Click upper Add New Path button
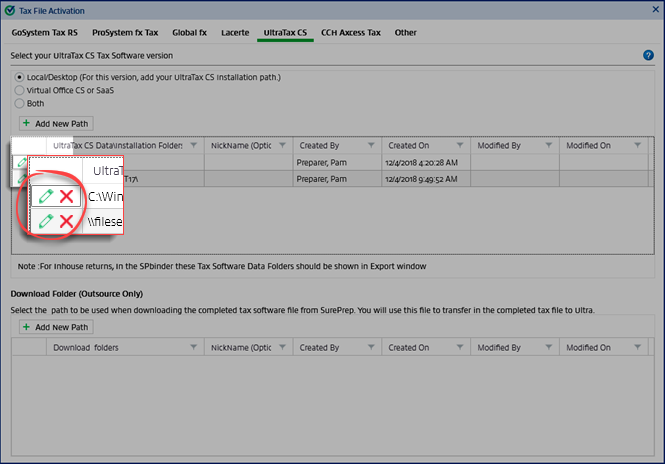665x465 pixels. (x=57, y=123)
